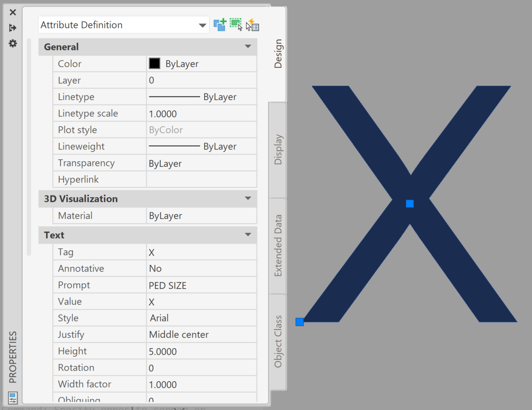The width and height of the screenshot is (532, 410).
Task: Click the center grip of the X attribute
Action: tap(410, 204)
